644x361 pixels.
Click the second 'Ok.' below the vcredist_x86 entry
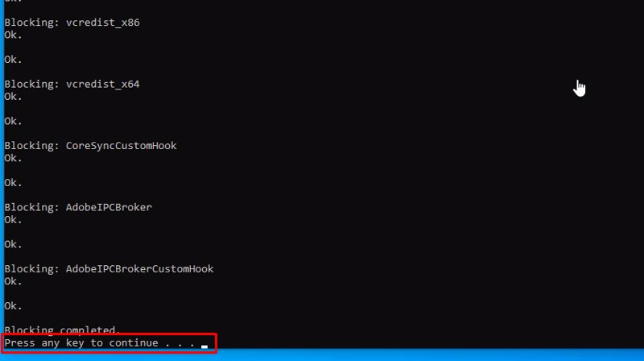[x=13, y=60]
